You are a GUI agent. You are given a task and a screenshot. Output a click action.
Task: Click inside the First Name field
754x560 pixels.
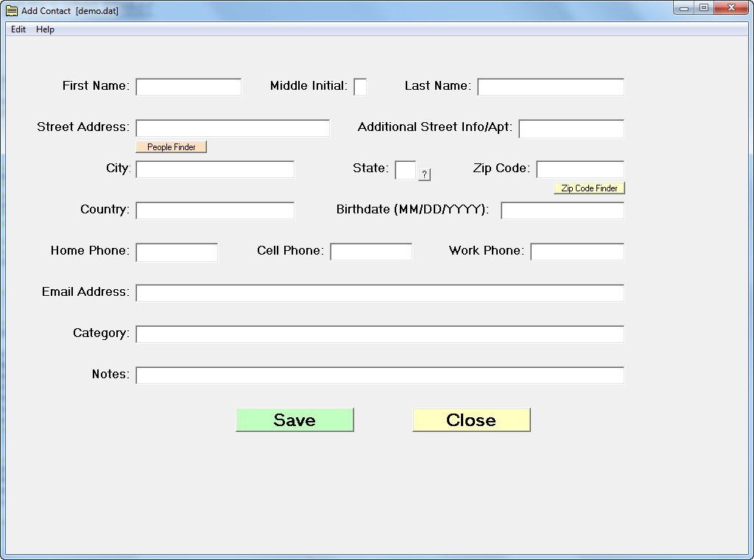coord(188,86)
